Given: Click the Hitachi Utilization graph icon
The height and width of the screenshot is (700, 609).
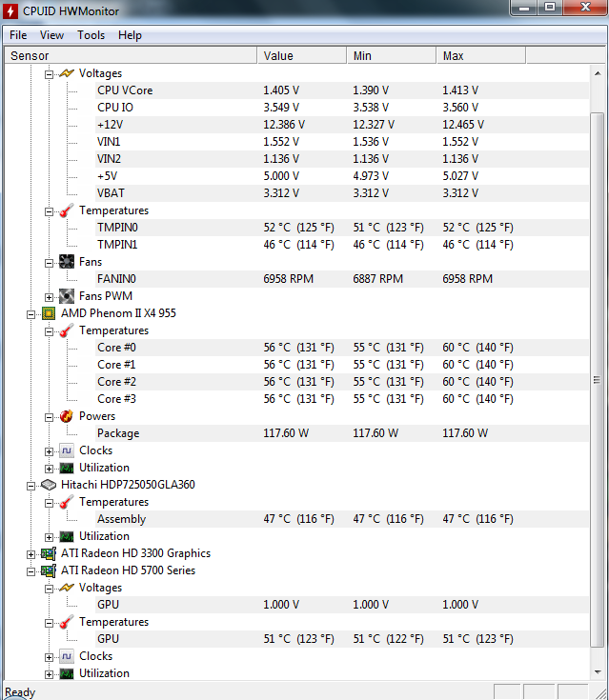Looking at the screenshot, I should point(67,536).
